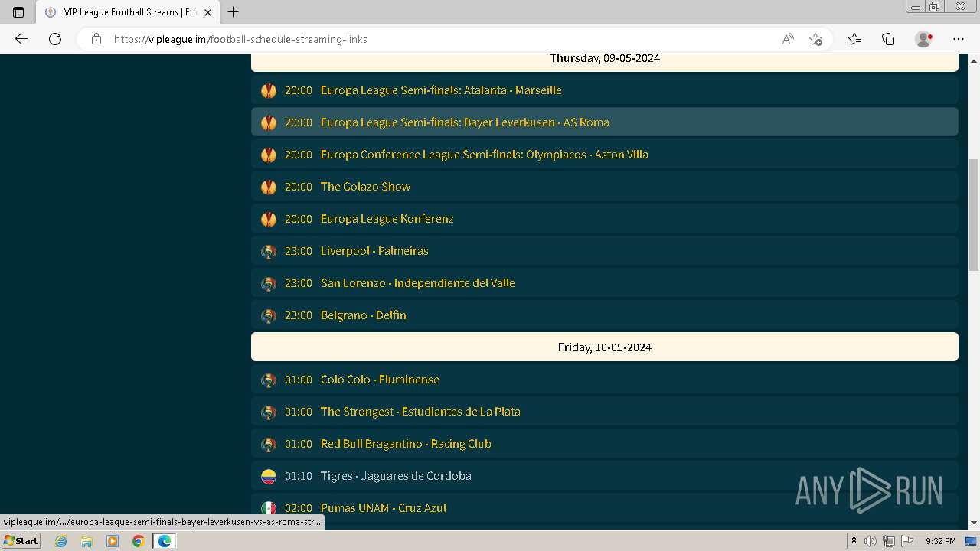This screenshot has height=551, width=980.
Task: Open the tab actions menu icon
Action: pos(18,12)
